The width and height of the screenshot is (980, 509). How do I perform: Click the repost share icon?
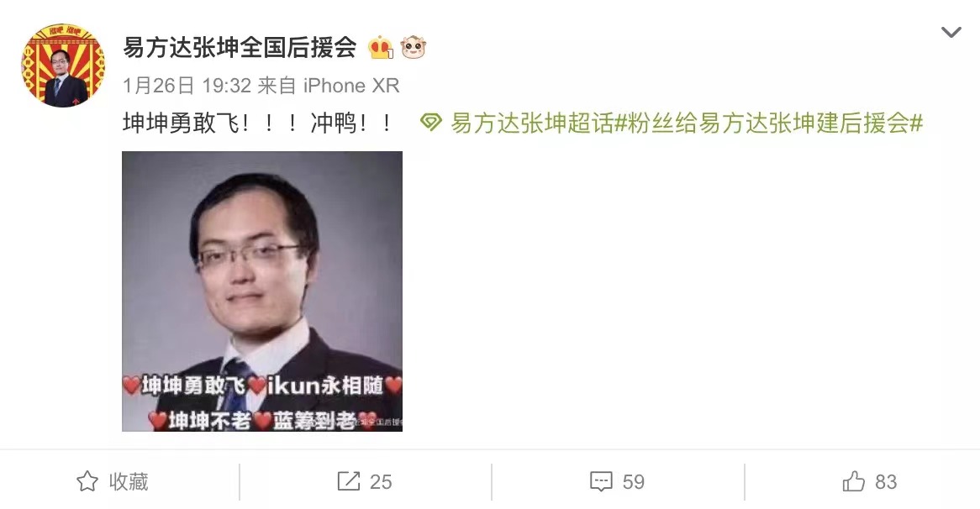point(348,481)
